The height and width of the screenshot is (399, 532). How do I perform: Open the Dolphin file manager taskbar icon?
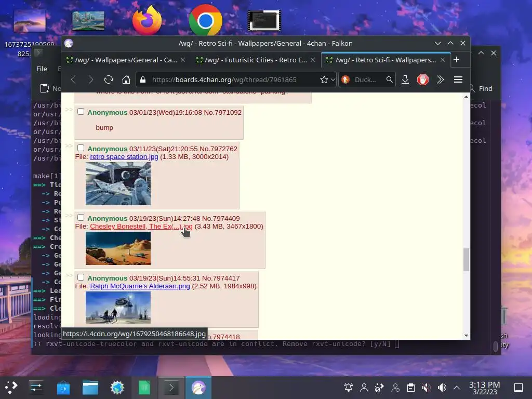[x=90, y=388]
